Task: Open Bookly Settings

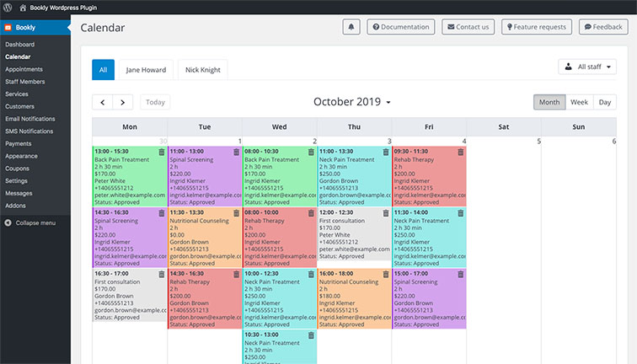Action: click(x=16, y=181)
